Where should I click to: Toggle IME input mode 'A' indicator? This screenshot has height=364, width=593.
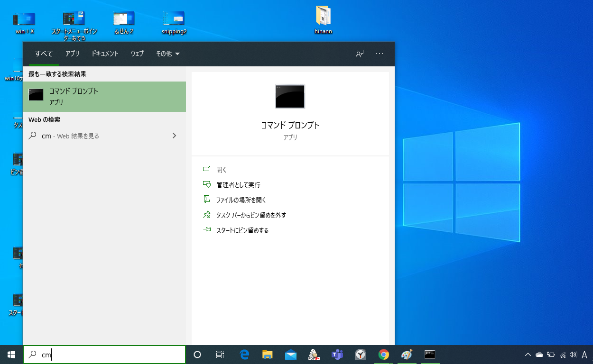(x=584, y=355)
